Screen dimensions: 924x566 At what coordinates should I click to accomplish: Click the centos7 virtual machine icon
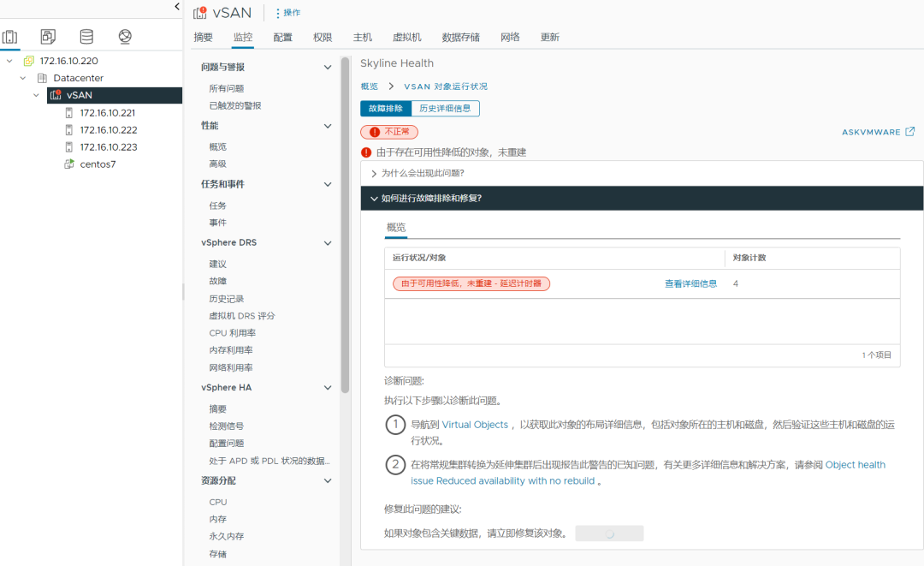[69, 164]
